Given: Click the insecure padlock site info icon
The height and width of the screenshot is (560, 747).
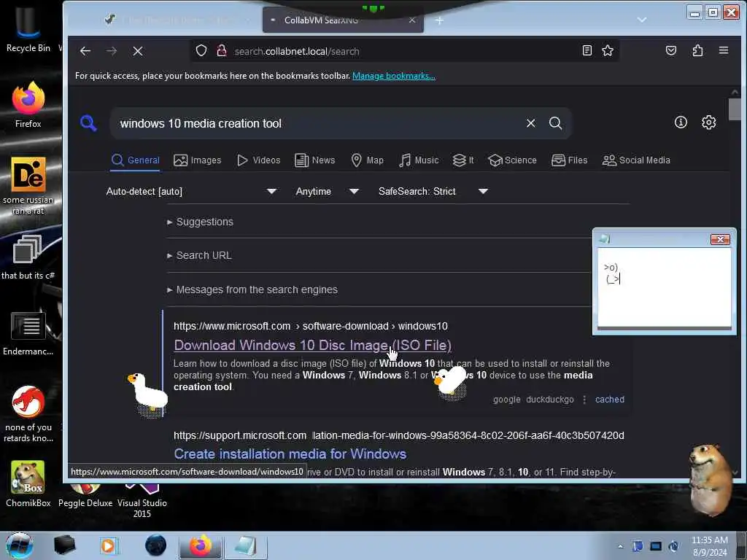Looking at the screenshot, I should click(222, 50).
